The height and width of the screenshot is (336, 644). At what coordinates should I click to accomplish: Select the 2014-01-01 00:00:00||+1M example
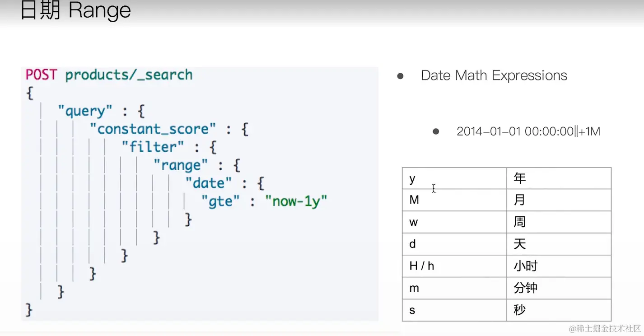[528, 131]
